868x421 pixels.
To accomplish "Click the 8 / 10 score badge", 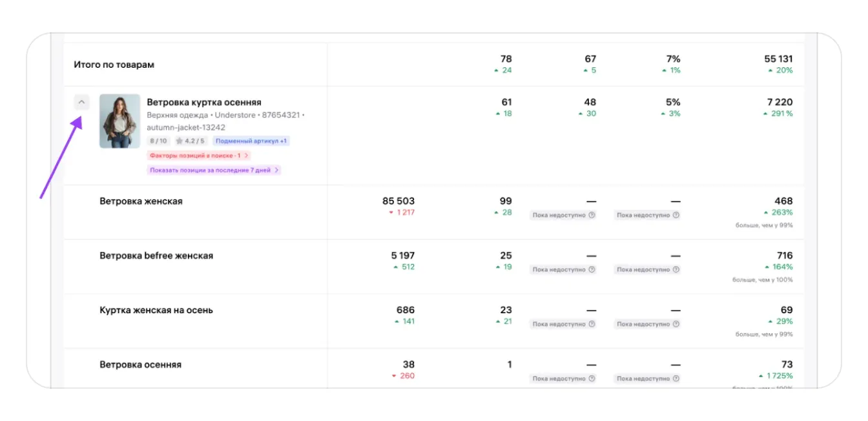I will coord(158,141).
